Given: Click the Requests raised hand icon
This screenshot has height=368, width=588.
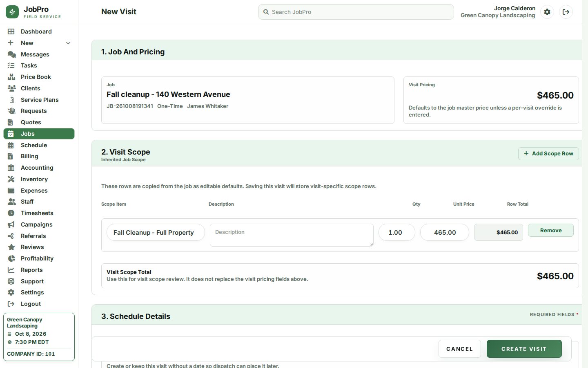Looking at the screenshot, I should coord(11,111).
